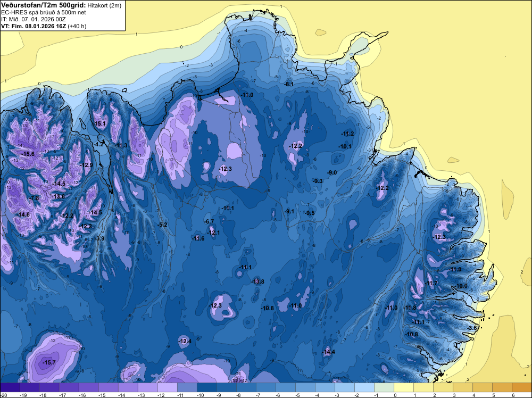
Task: Click the -17 tick label in the legend
Action: click(x=63, y=395)
